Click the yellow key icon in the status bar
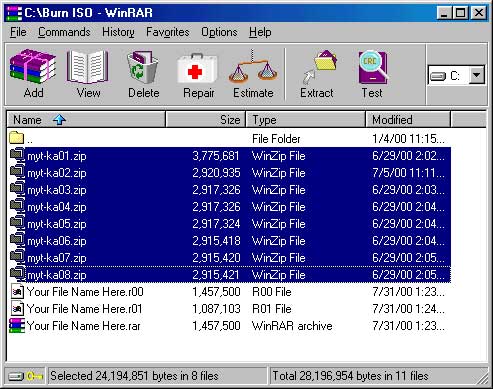Viewport: 493px width, 389px height. (x=35, y=376)
